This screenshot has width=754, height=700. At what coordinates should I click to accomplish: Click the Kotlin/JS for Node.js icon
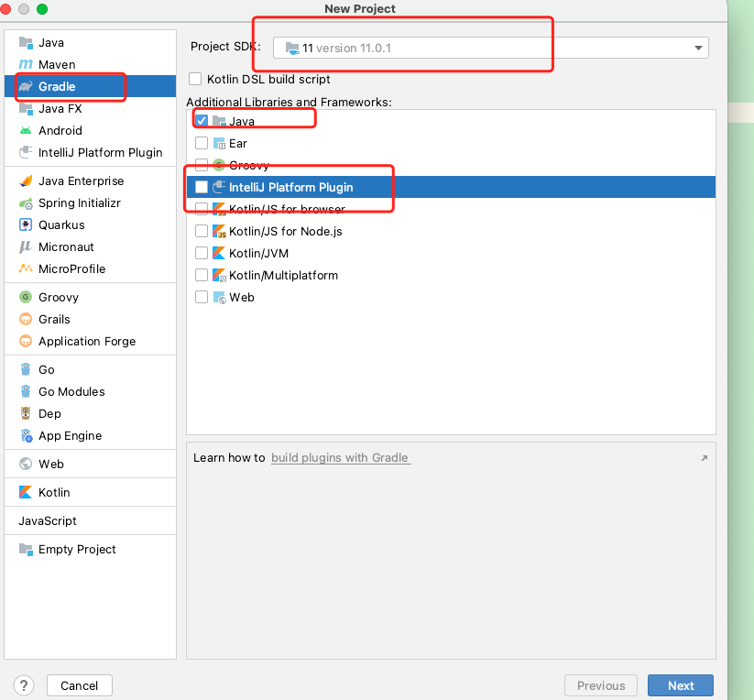[219, 231]
